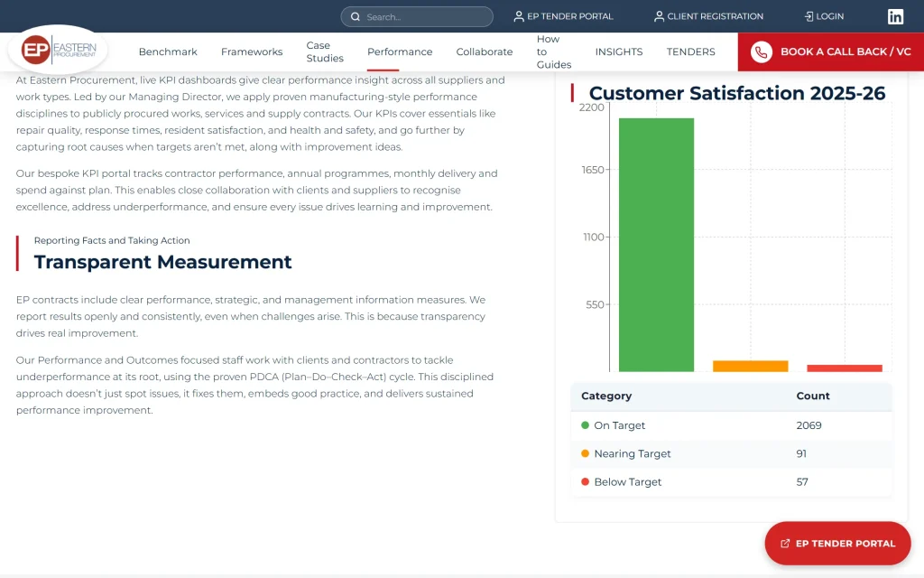Click the phone icon in the red banner
This screenshot has height=578, width=924.
click(762, 51)
